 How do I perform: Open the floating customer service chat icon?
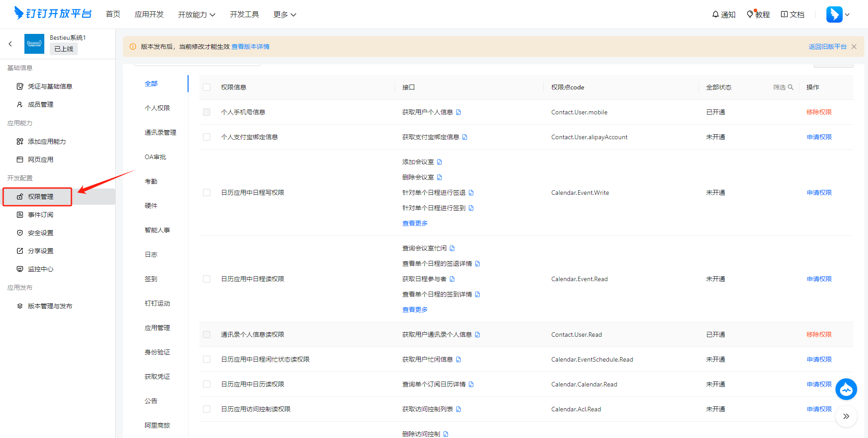click(x=846, y=389)
